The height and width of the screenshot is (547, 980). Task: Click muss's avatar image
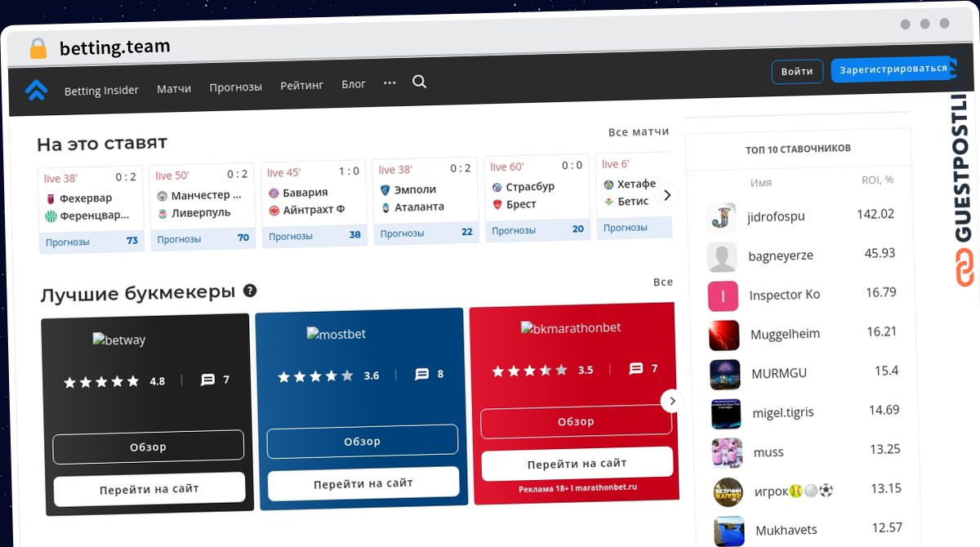pos(727,453)
